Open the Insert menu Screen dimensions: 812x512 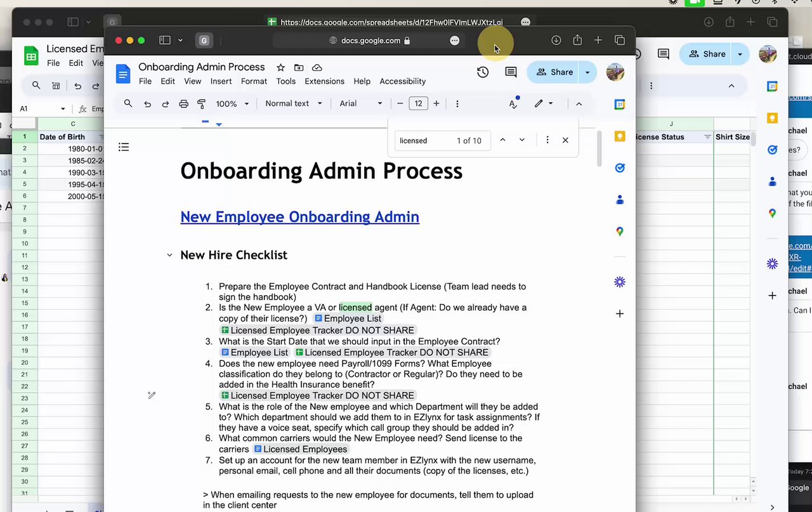[221, 81]
